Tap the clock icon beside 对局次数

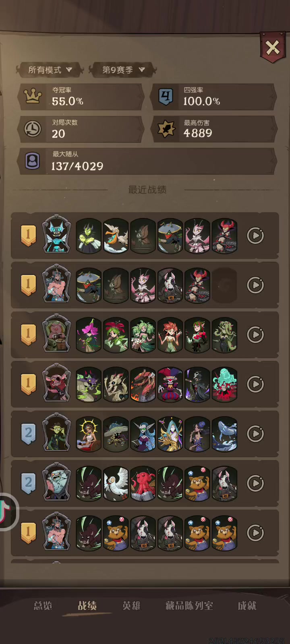point(33,129)
